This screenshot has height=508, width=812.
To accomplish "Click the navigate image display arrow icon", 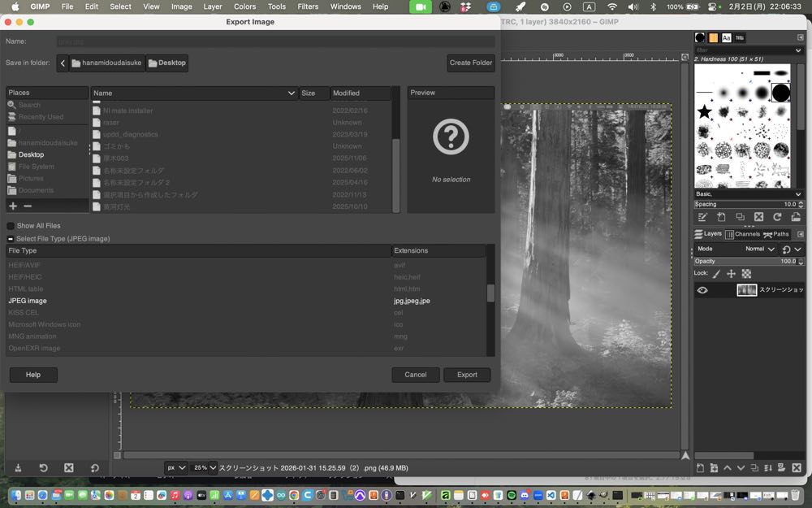I will tap(685, 456).
